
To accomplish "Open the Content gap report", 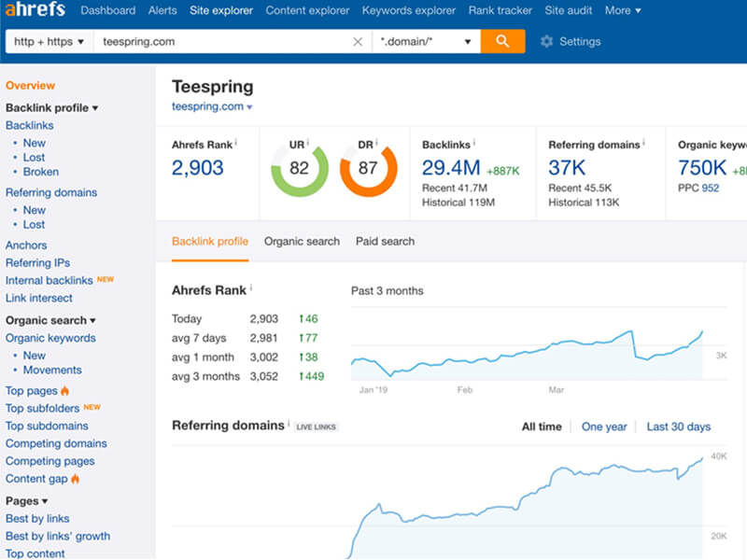I will (x=36, y=479).
